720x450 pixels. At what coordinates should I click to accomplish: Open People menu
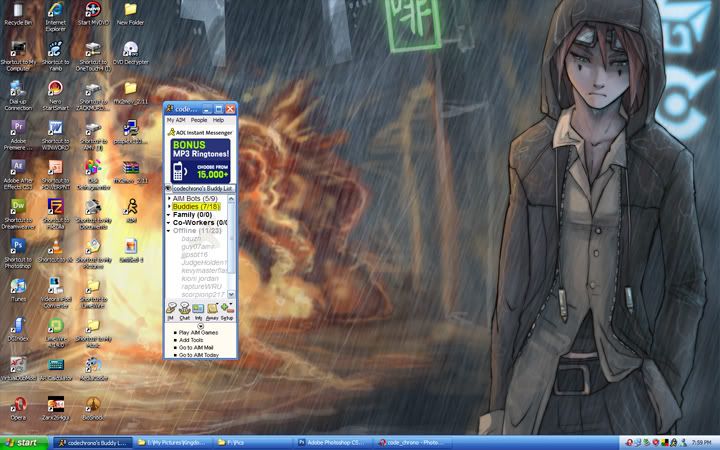(x=199, y=120)
